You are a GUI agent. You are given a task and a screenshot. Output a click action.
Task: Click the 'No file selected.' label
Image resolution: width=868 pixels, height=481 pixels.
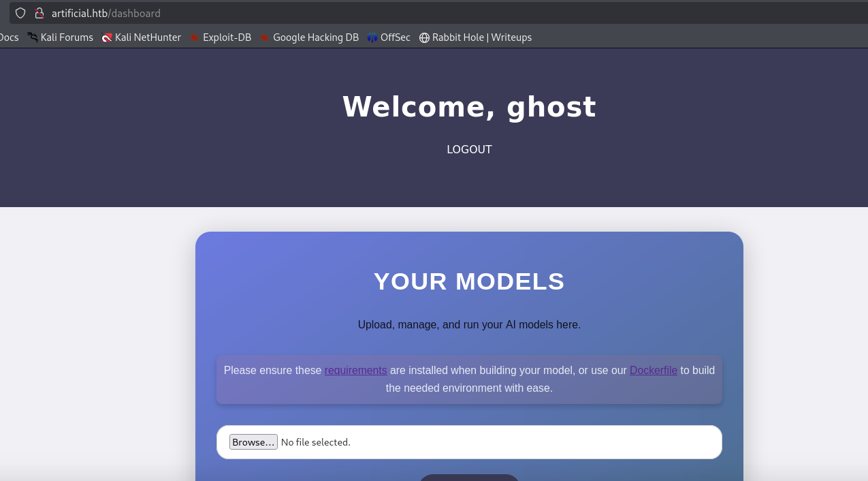pyautogui.click(x=315, y=442)
